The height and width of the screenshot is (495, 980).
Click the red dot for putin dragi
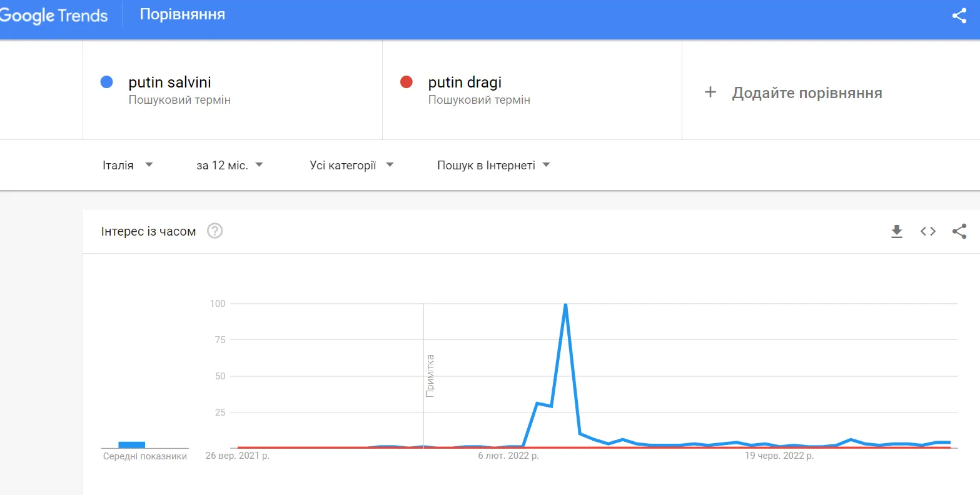(x=407, y=82)
